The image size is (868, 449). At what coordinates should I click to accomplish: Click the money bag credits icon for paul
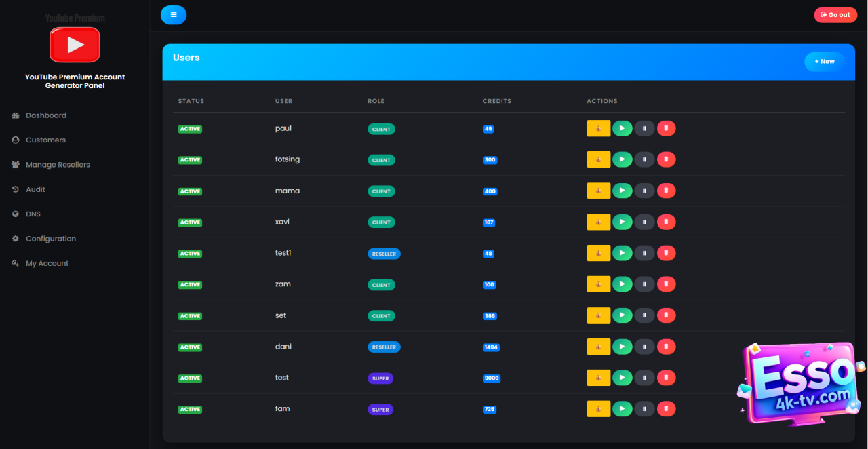click(x=598, y=128)
